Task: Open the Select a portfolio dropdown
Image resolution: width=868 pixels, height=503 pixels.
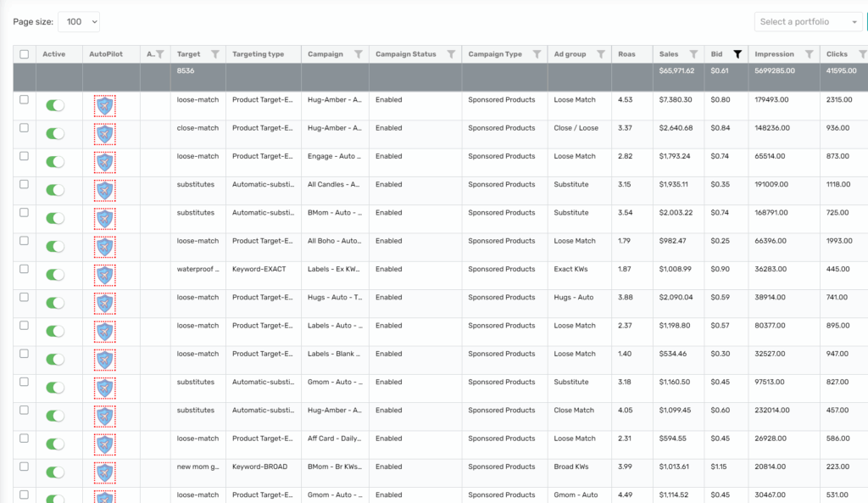Action: (x=808, y=21)
